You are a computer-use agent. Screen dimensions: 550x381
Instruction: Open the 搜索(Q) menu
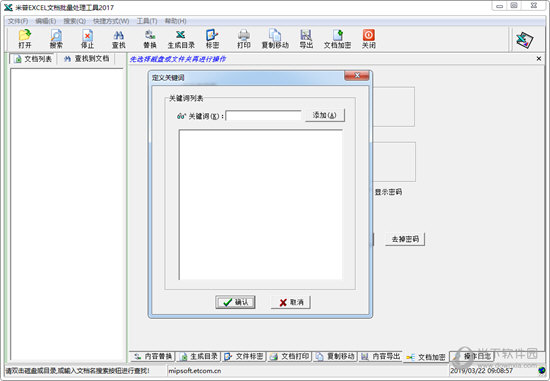(x=74, y=21)
